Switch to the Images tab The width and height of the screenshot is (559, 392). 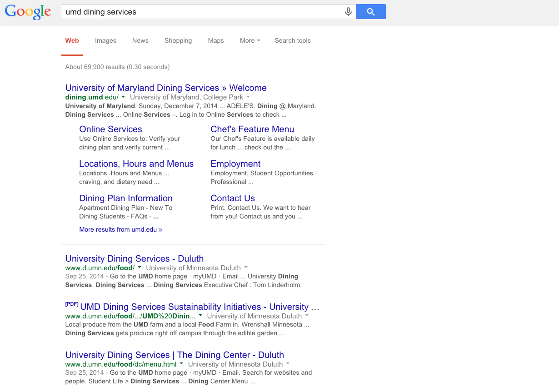pyautogui.click(x=105, y=40)
